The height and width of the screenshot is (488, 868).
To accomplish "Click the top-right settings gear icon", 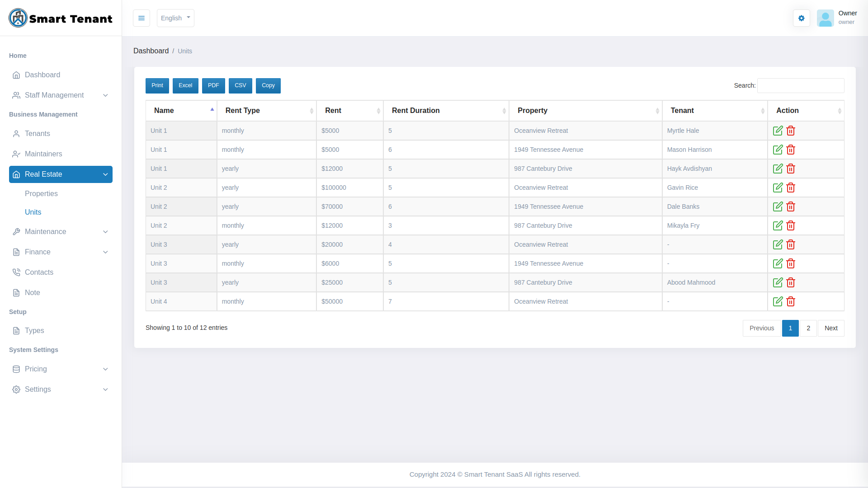I will pos(801,18).
